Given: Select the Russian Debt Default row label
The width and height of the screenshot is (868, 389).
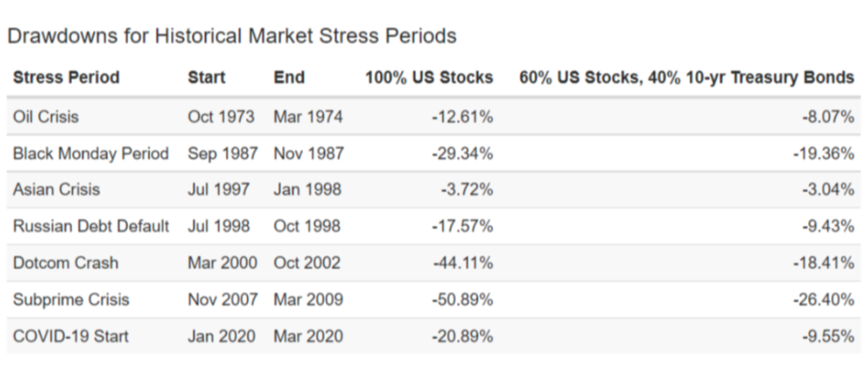Looking at the screenshot, I should click(90, 227).
